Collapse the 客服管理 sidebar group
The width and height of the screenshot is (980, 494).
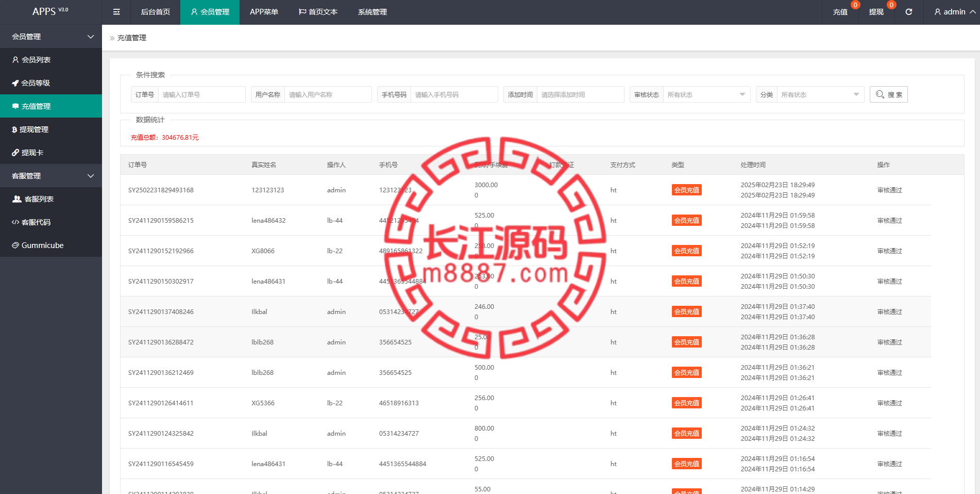[x=51, y=176]
